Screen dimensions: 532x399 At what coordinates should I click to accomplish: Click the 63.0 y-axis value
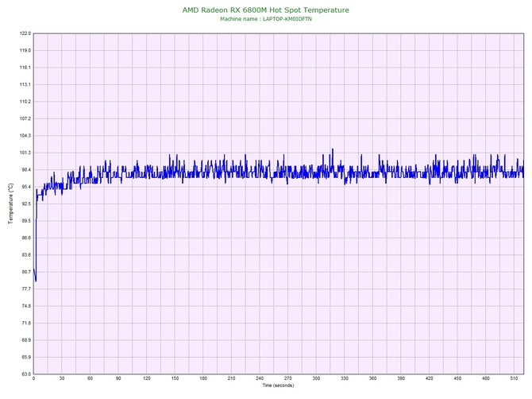coord(26,374)
